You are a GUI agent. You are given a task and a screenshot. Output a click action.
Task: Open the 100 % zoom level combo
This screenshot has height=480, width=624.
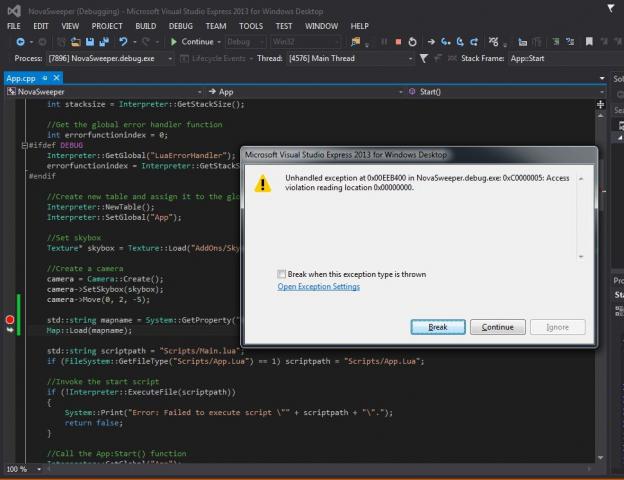click(18, 469)
